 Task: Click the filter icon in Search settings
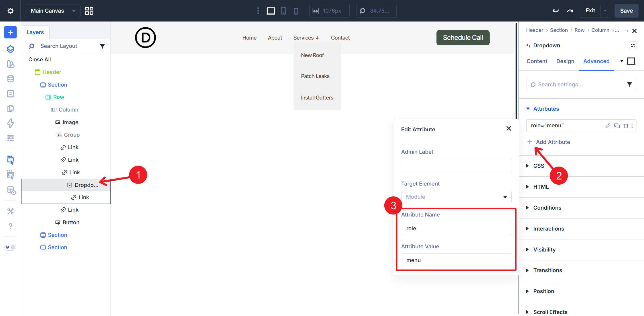(x=629, y=84)
